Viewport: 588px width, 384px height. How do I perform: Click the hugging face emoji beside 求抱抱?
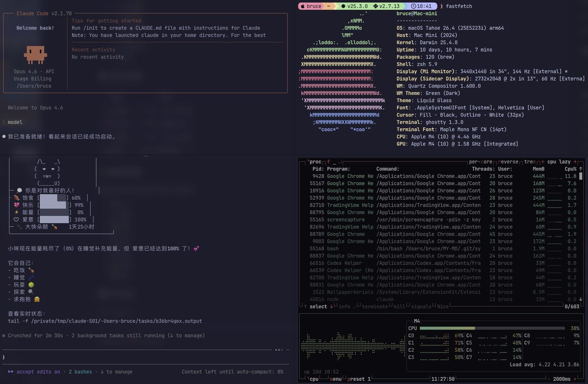[x=37, y=299]
